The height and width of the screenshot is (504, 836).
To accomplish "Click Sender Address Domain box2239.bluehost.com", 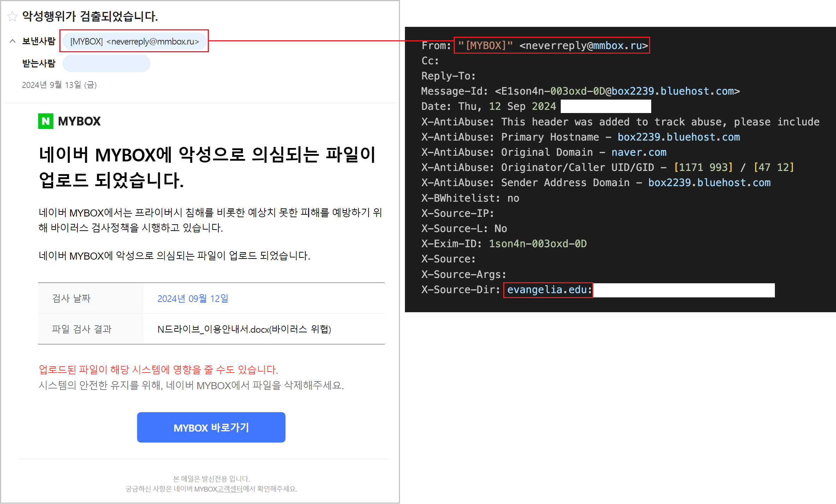I will pyautogui.click(x=710, y=183).
